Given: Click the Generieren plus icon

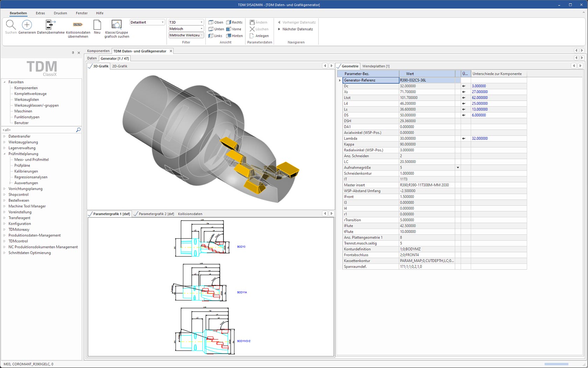Looking at the screenshot, I should pyautogui.click(x=27, y=25).
